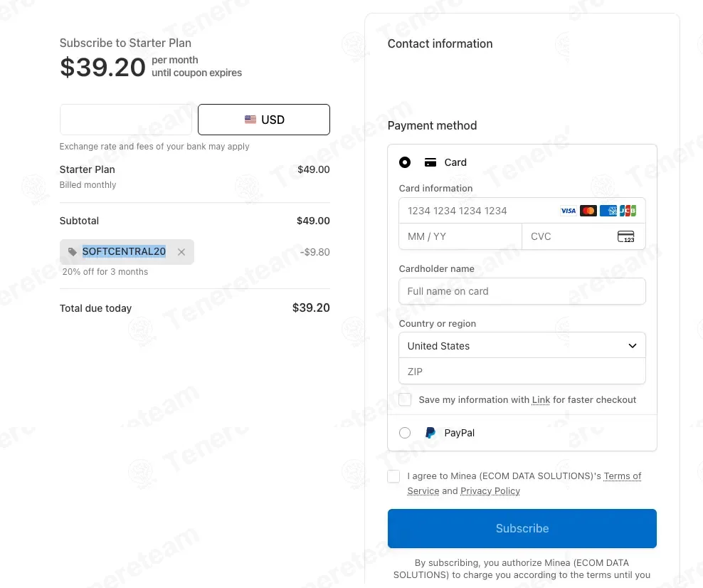Select the PayPal radio button

click(x=405, y=433)
